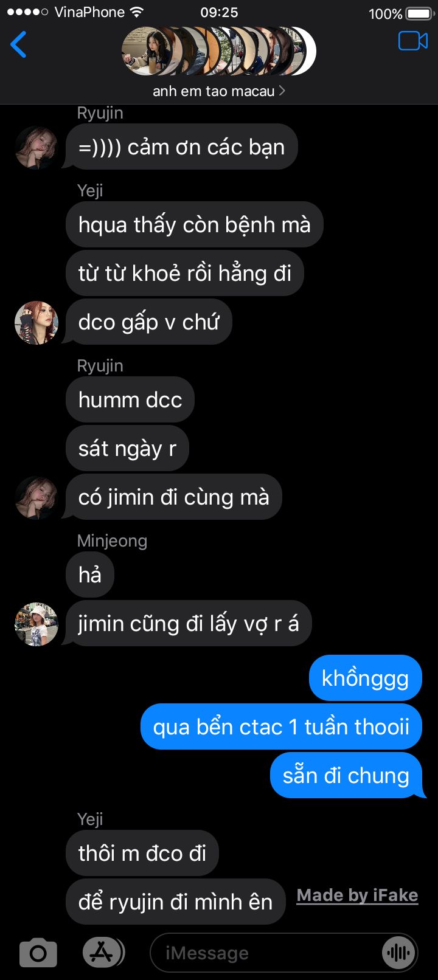
Task: Expand "anh em tao macau" group details
Action: point(219,91)
